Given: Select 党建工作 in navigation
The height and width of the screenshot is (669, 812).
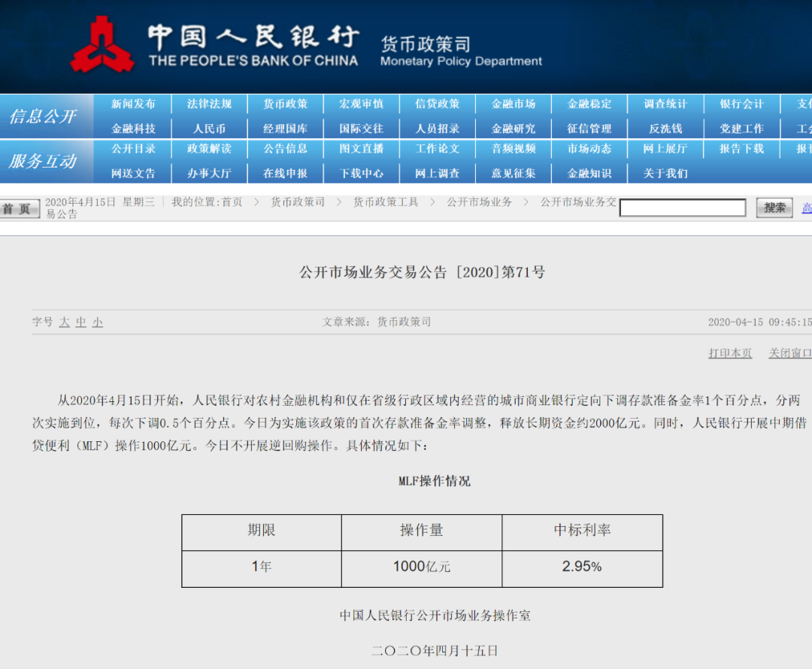Looking at the screenshot, I should (x=741, y=129).
